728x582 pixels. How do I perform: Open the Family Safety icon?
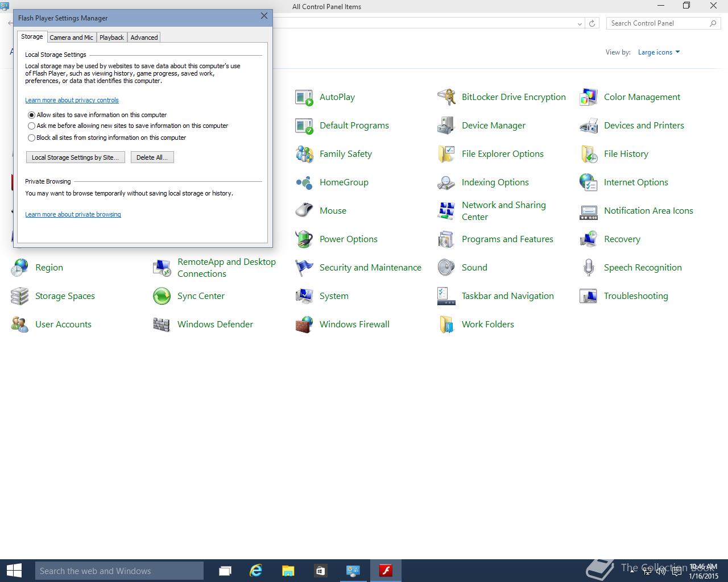(x=304, y=154)
